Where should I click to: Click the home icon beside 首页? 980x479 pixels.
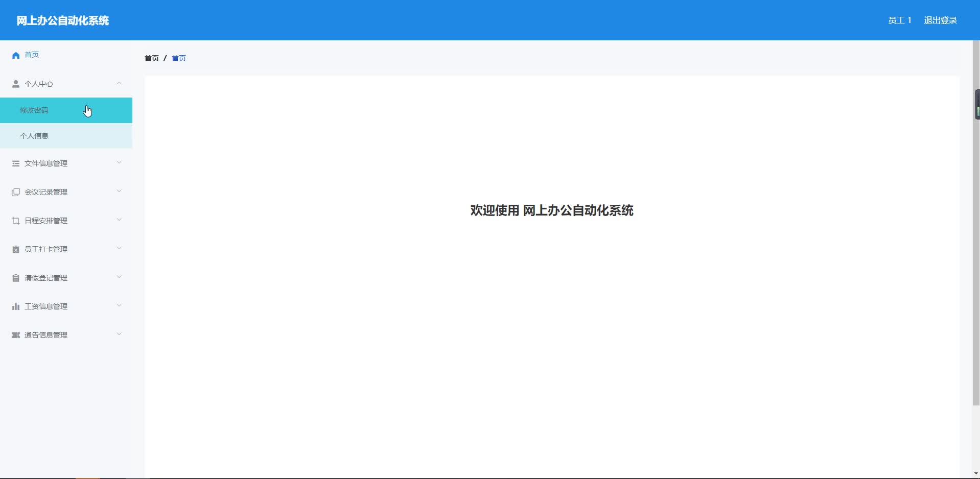(15, 55)
